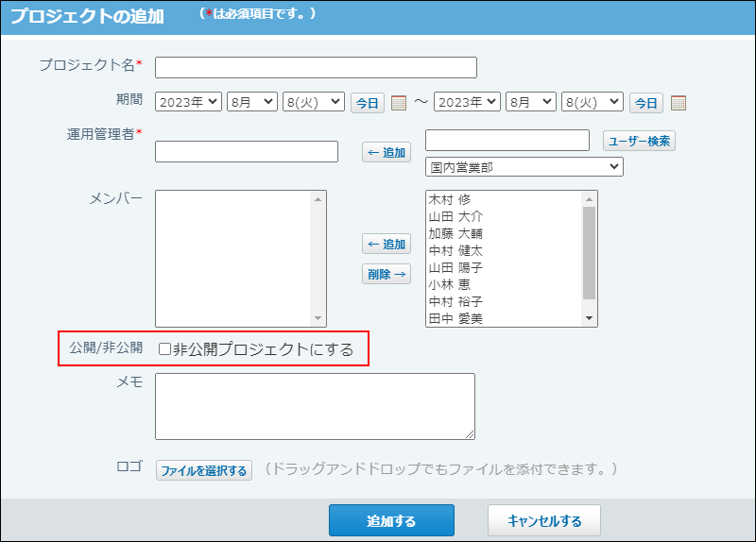Open start day dropdown 8(火)
The width and height of the screenshot is (756, 542).
(314, 102)
